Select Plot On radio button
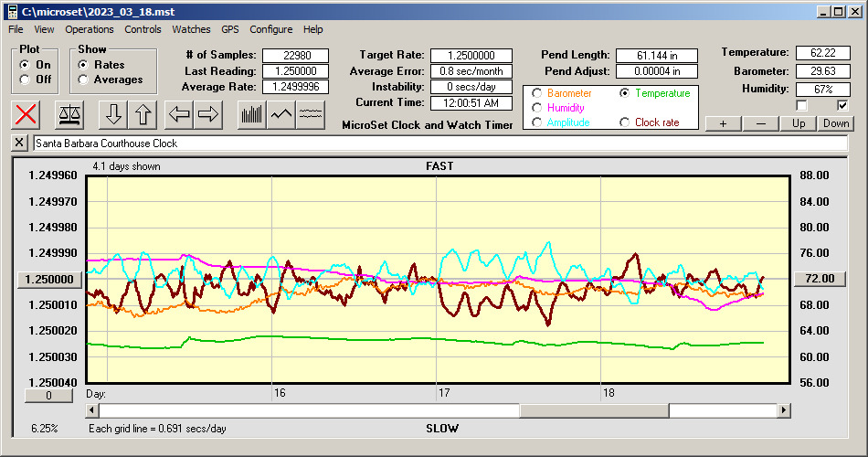 25,65
